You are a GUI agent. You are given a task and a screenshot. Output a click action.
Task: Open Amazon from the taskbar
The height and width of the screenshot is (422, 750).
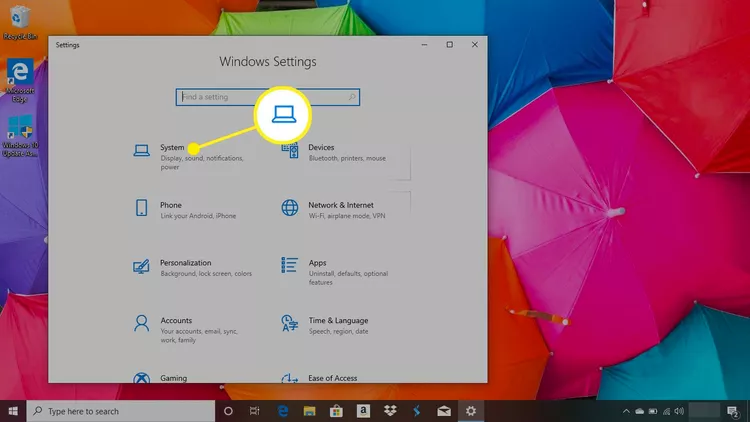[x=363, y=411]
